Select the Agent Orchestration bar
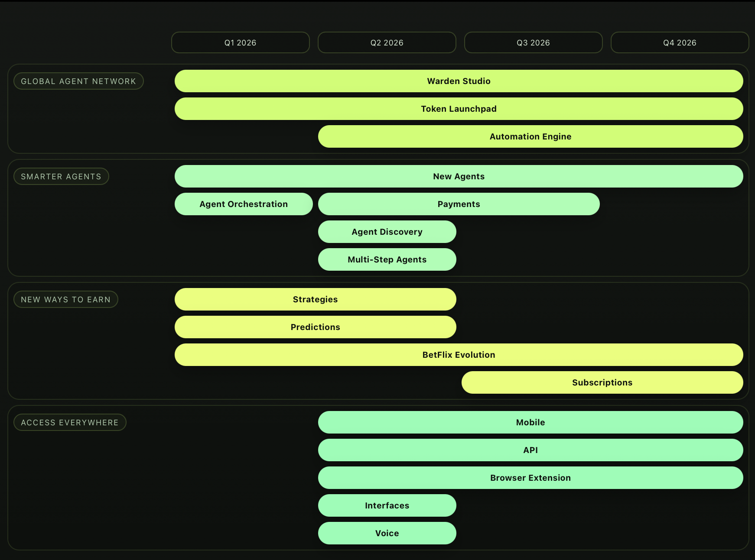 tap(244, 204)
